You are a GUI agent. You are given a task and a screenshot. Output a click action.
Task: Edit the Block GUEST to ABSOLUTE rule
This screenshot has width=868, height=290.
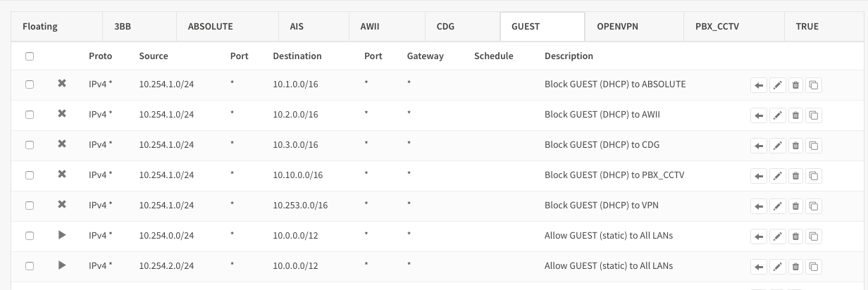tap(777, 85)
